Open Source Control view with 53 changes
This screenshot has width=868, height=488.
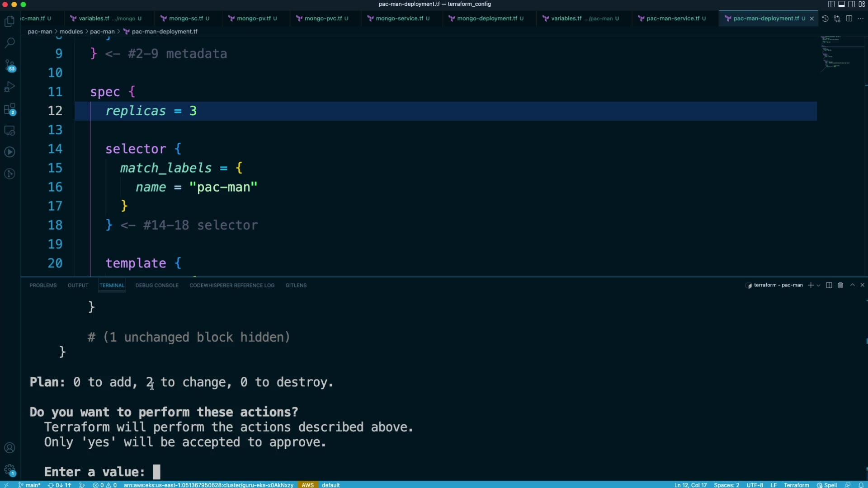[x=9, y=65]
